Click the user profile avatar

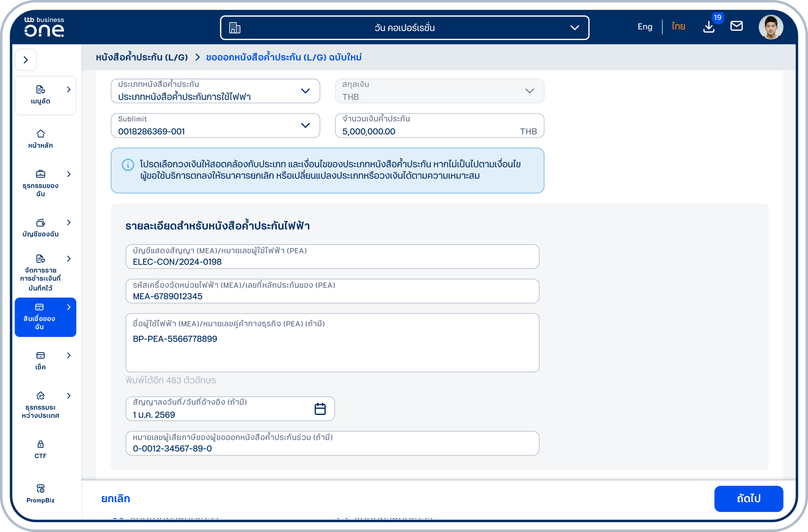(771, 27)
